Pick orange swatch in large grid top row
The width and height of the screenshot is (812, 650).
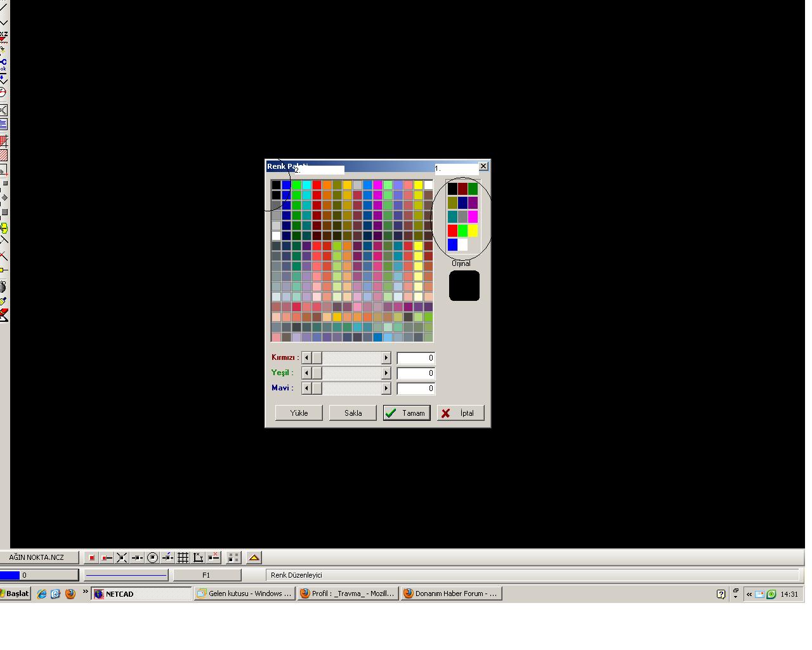327,185
